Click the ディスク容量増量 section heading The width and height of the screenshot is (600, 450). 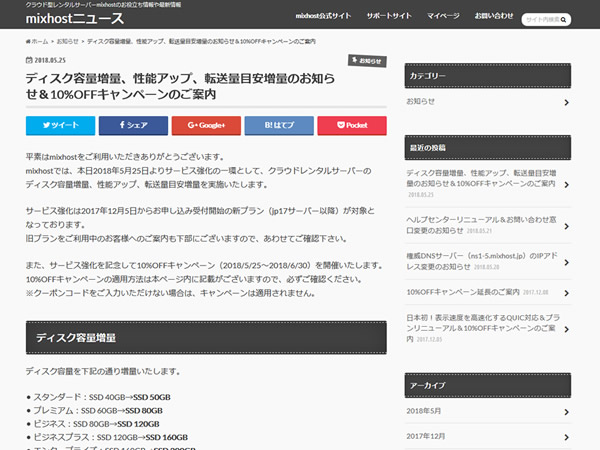[x=206, y=338]
